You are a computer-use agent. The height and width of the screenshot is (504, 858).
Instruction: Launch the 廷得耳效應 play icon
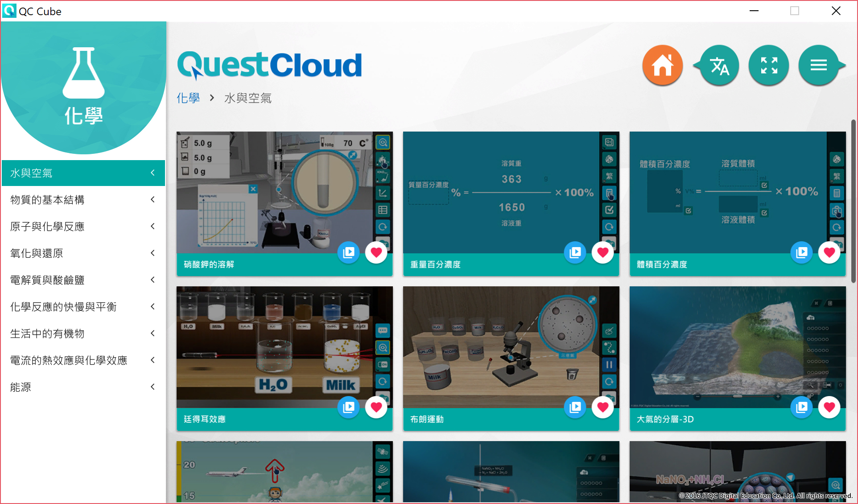349,407
